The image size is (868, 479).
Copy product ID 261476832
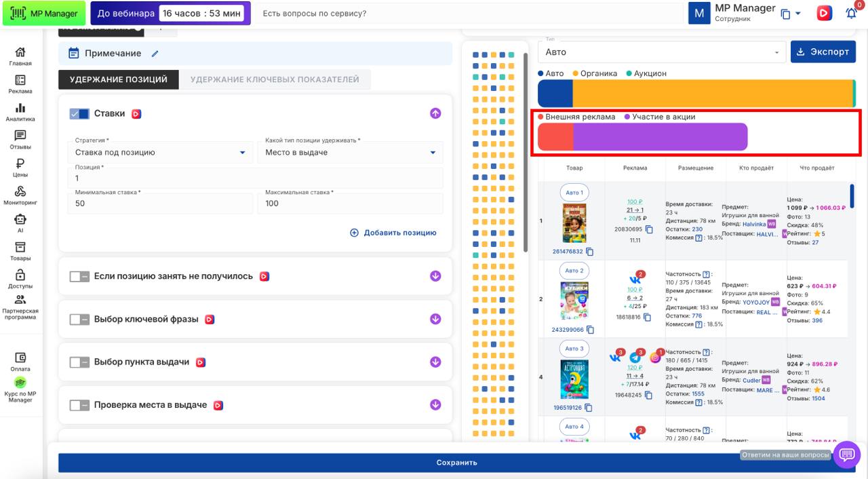(589, 252)
